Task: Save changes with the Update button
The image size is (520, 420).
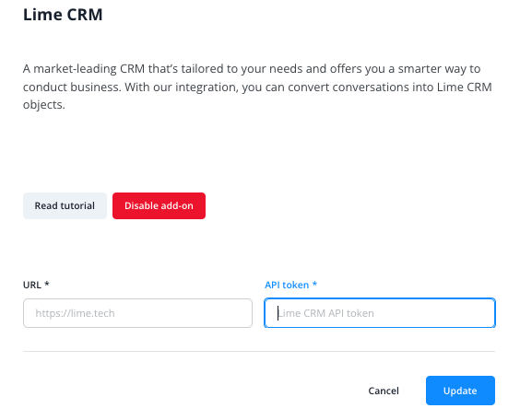Action: click(460, 391)
